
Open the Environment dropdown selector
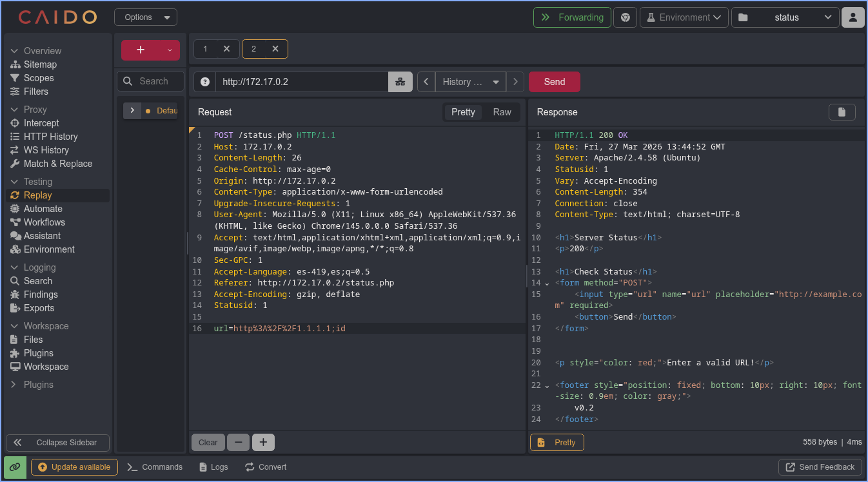pos(684,17)
